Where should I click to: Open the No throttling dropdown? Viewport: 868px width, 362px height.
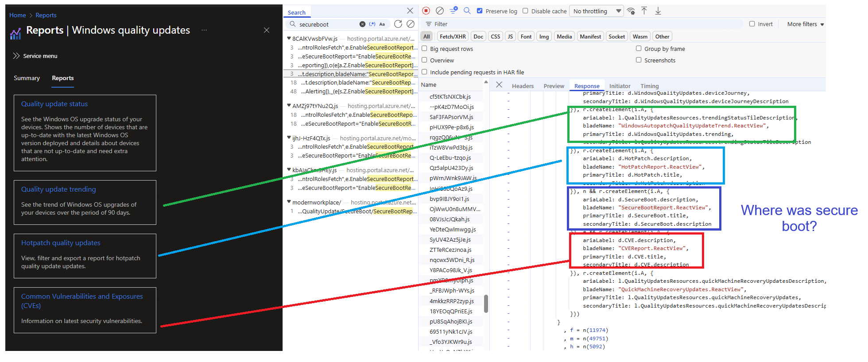pos(597,11)
